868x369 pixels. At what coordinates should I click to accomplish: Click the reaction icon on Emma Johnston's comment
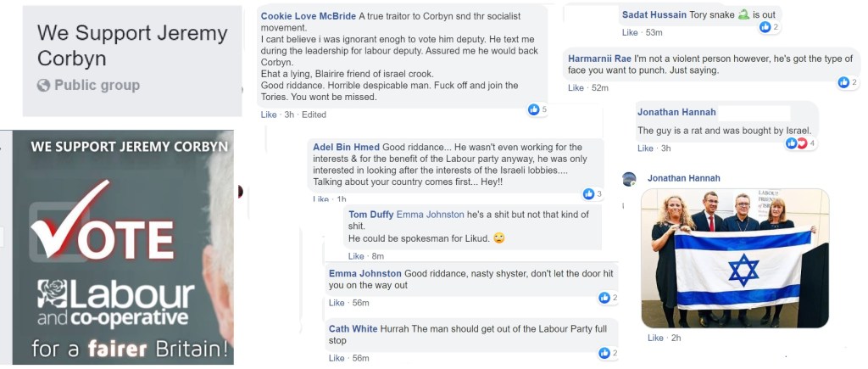604,298
